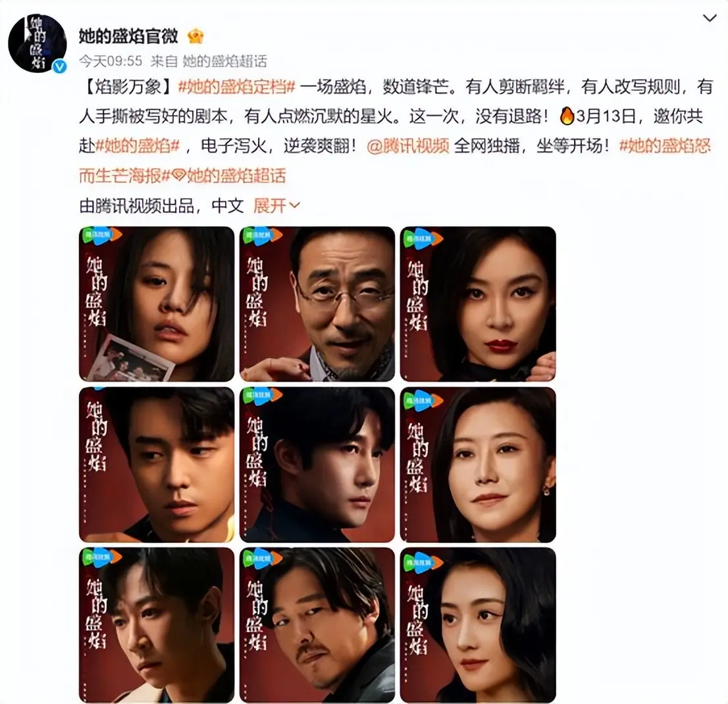Open the post options chevron menu
The width and height of the screenshot is (728, 704).
click(710, 18)
